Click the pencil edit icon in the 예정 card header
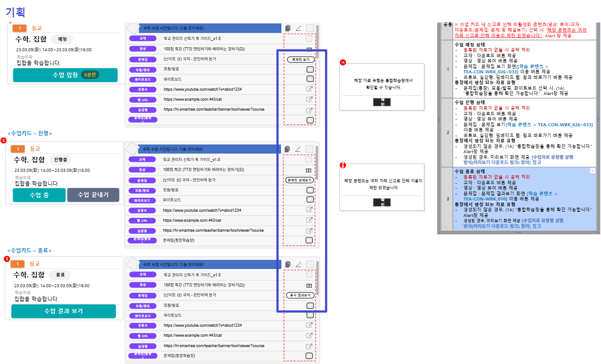601x364 pixels. [298, 28]
